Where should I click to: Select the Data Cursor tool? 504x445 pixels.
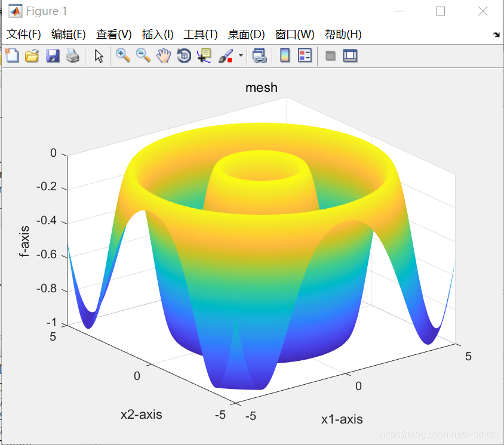(204, 55)
